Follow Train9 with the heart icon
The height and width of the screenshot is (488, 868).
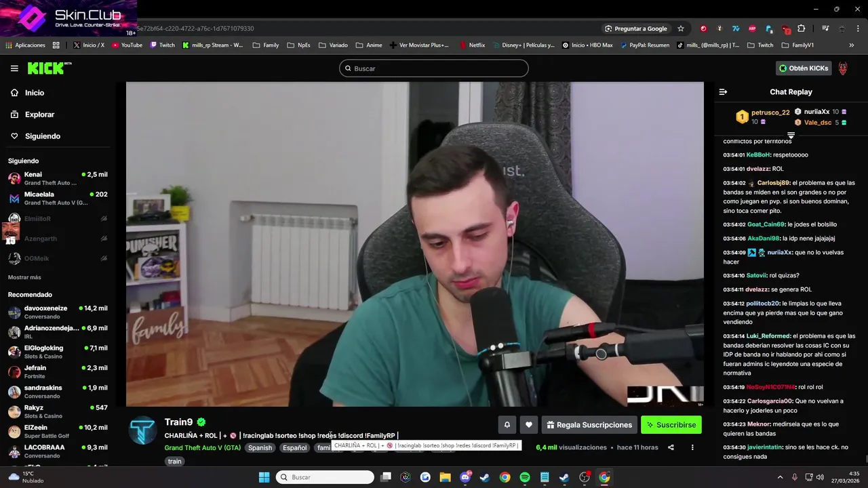click(x=529, y=425)
